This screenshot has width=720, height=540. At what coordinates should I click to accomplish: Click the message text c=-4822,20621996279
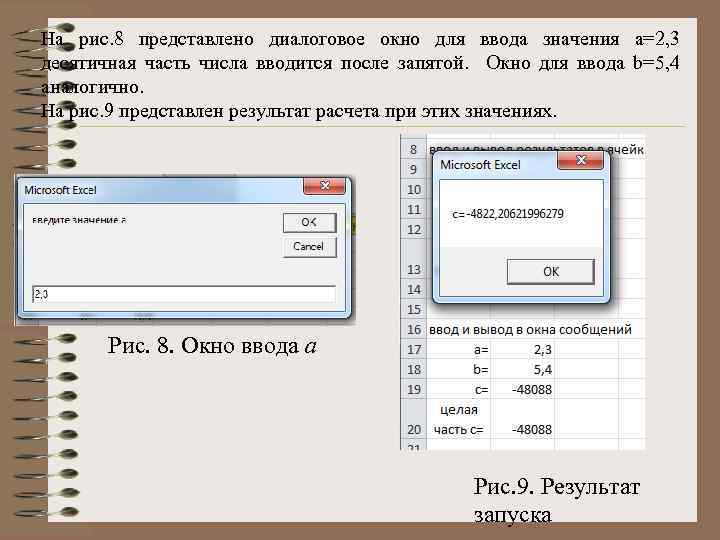[508, 214]
